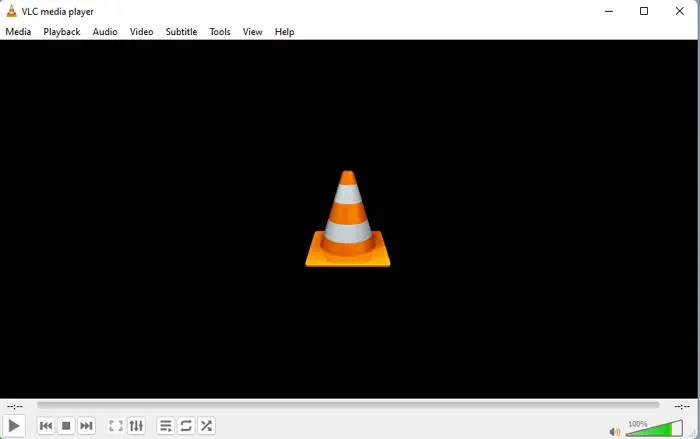
Task: Toggle loop repeat mode
Action: click(186, 426)
